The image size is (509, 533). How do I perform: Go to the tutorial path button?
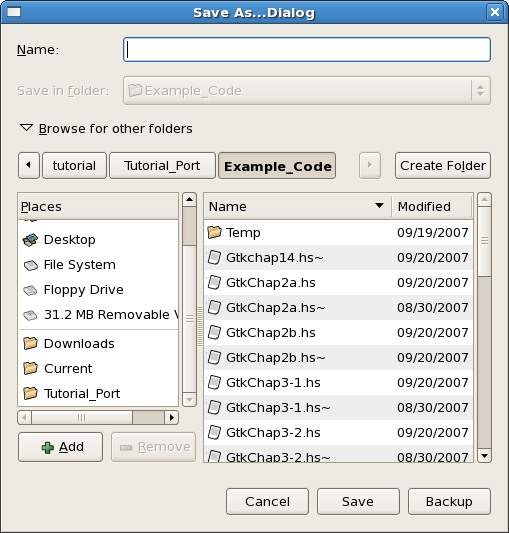point(74,166)
